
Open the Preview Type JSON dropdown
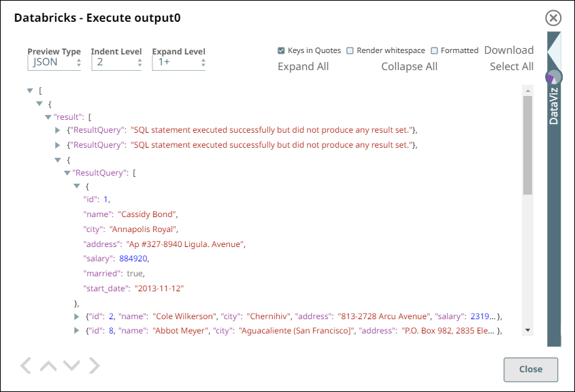click(54, 63)
